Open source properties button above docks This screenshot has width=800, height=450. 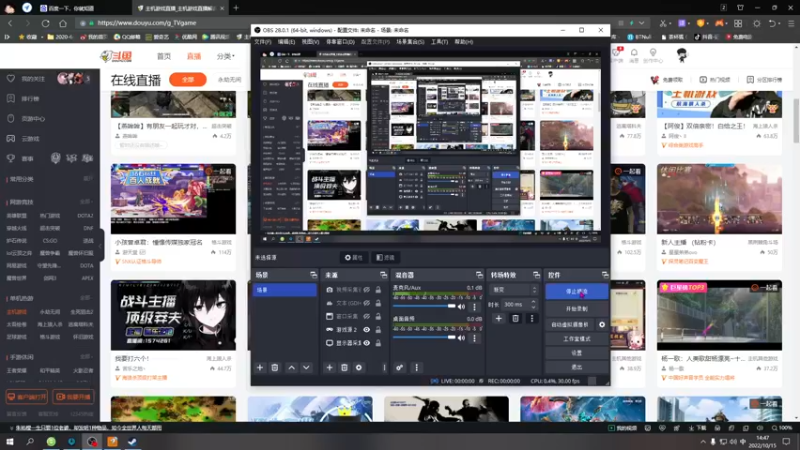coord(354,258)
